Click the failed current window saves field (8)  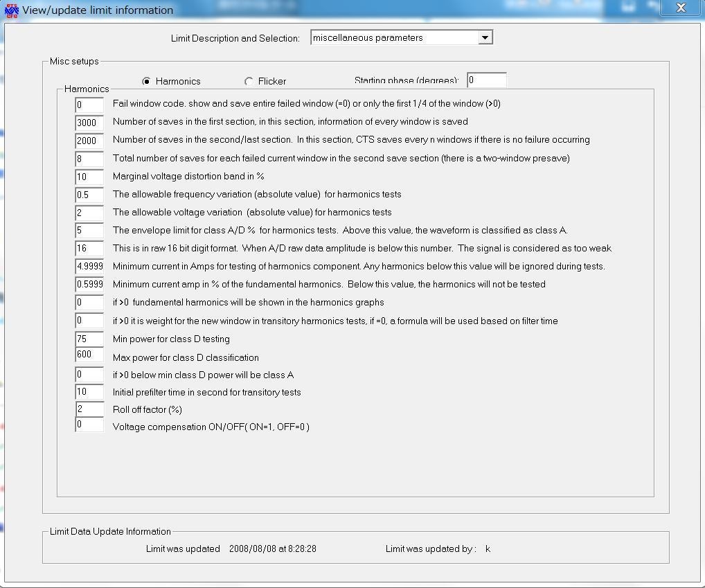coord(89,159)
